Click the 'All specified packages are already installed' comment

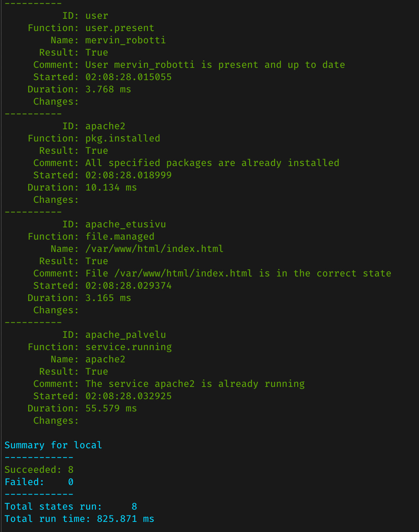point(212,163)
